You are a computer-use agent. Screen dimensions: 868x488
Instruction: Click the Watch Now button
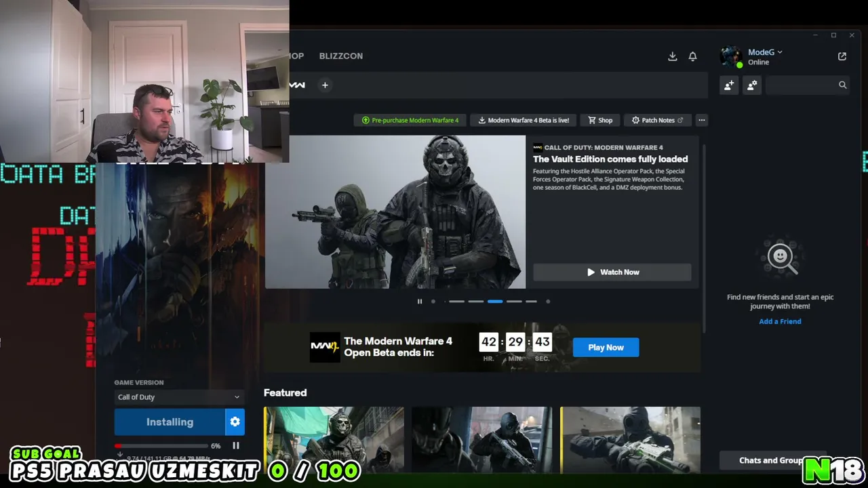tap(612, 272)
